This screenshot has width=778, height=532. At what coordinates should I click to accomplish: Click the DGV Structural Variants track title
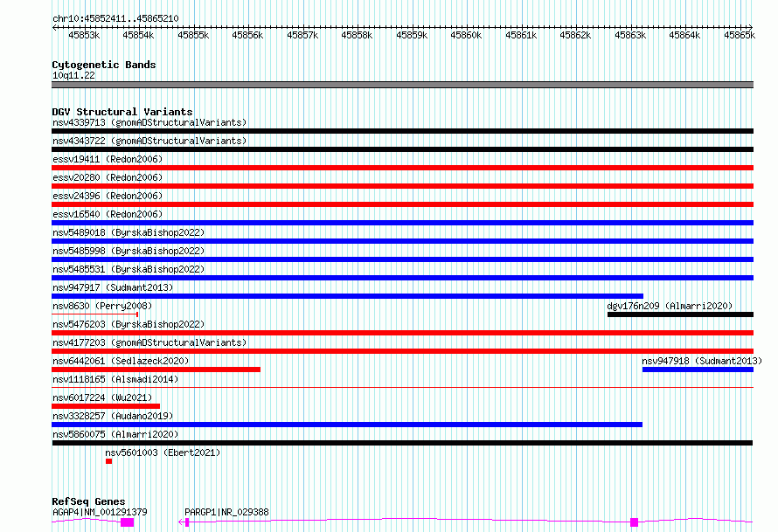click(122, 112)
